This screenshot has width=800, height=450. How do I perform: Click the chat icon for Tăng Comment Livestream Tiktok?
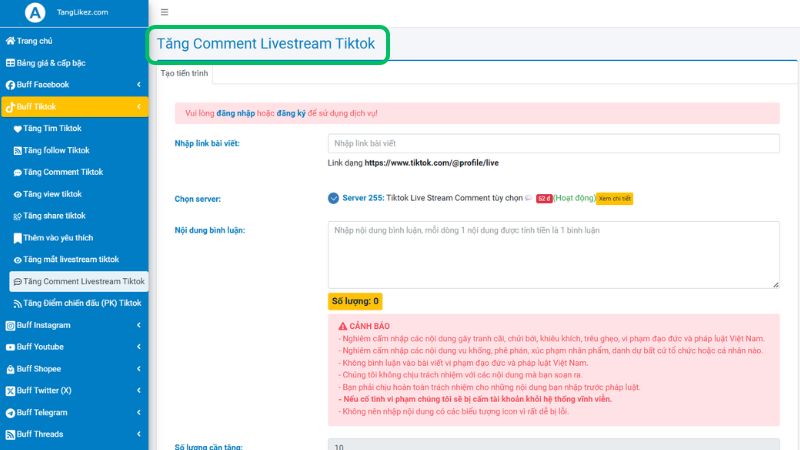tap(17, 282)
